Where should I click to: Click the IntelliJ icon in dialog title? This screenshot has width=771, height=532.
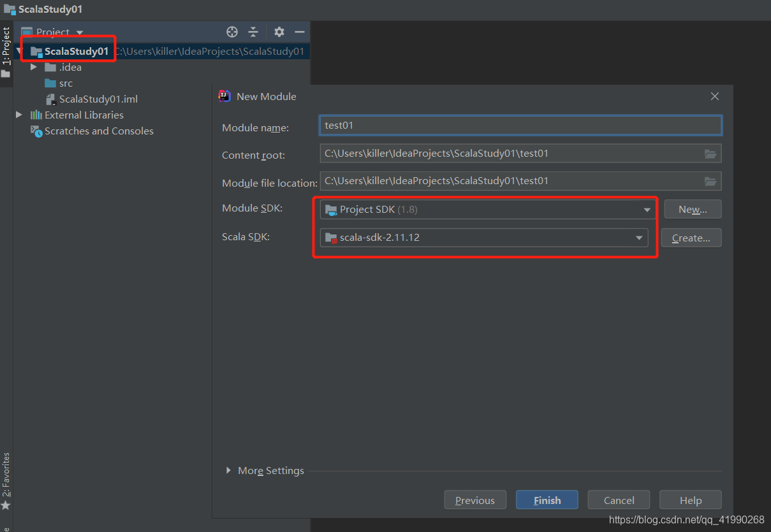coord(224,96)
